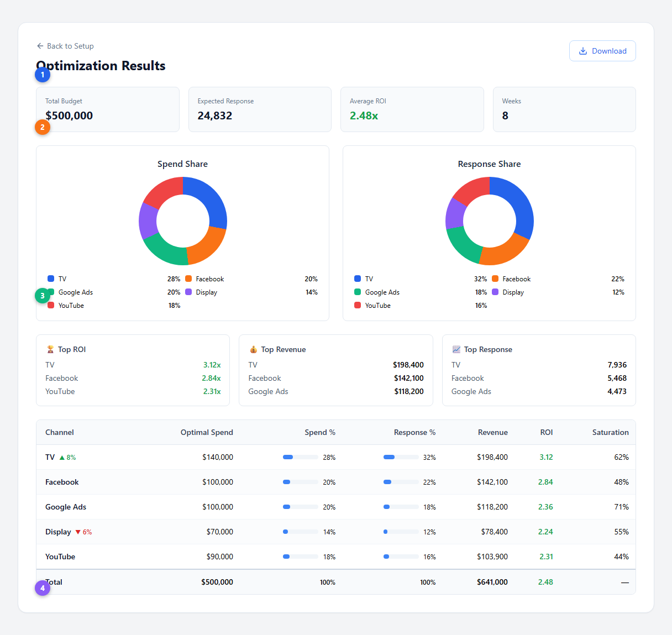Click the Total Budget value $500,000
This screenshot has height=635, width=672.
coord(69,116)
